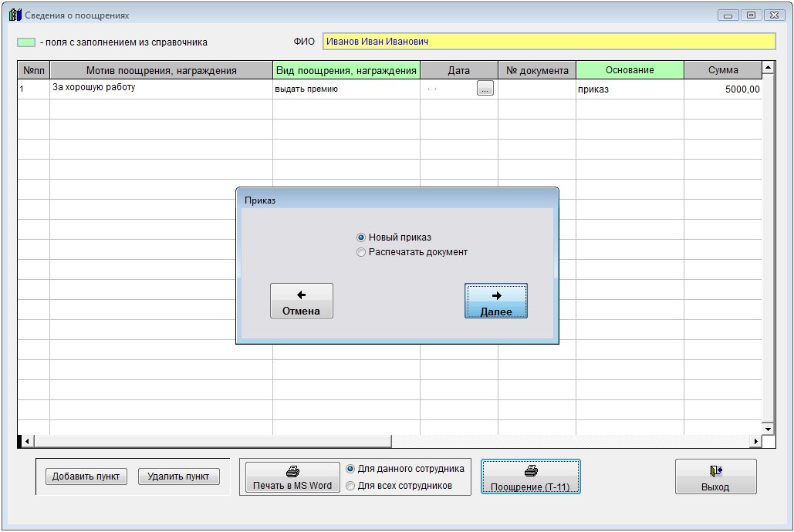Click the application book icon in title bar
This screenshot has width=794, height=532.
[x=15, y=15]
